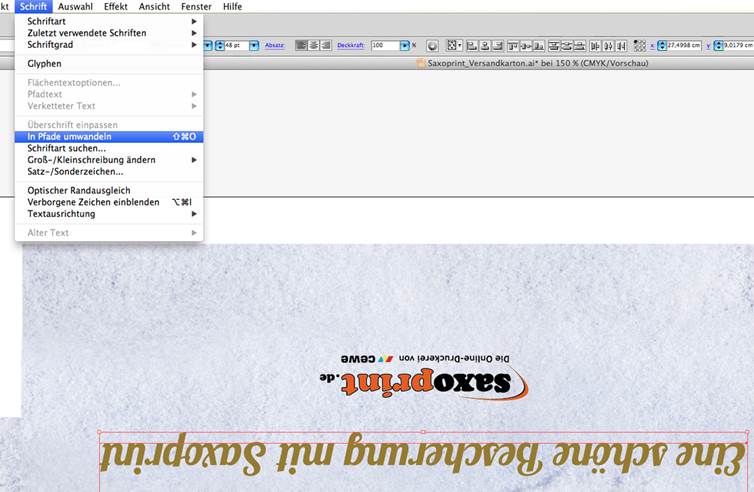This screenshot has width=754, height=492.
Task: Click horizontal align left icon
Action: point(472,46)
